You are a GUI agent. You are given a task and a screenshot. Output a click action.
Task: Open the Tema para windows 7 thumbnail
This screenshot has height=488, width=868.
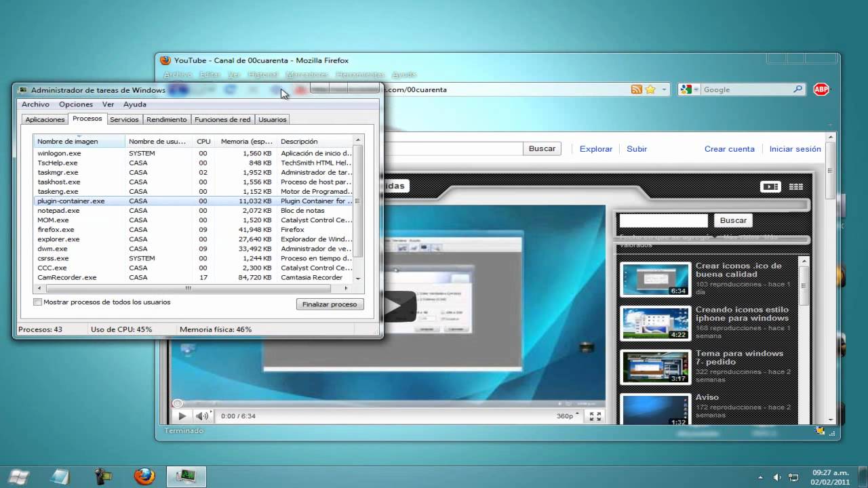click(655, 367)
